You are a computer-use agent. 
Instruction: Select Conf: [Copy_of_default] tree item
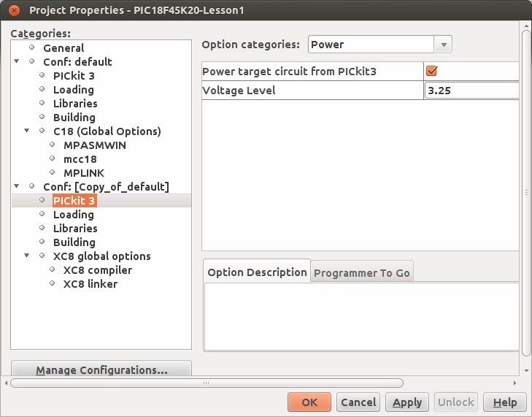pyautogui.click(x=106, y=187)
